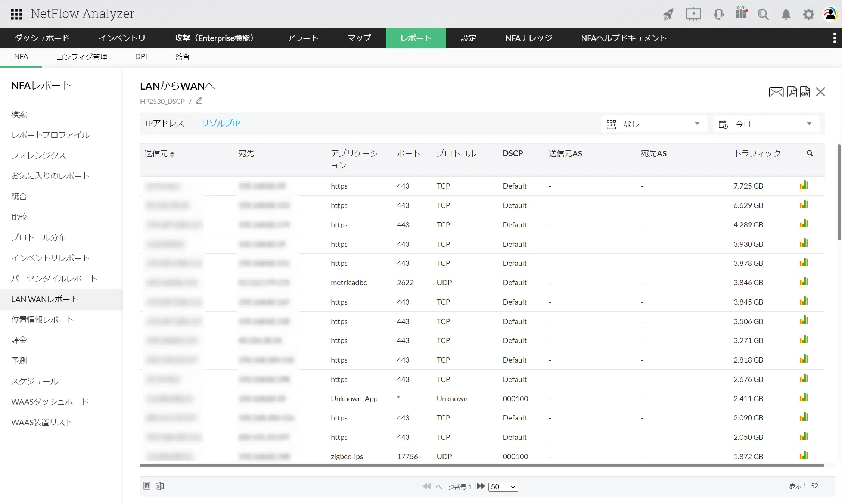This screenshot has height=504, width=842.
Task: Switch to the DPI sub-tab
Action: tap(141, 56)
